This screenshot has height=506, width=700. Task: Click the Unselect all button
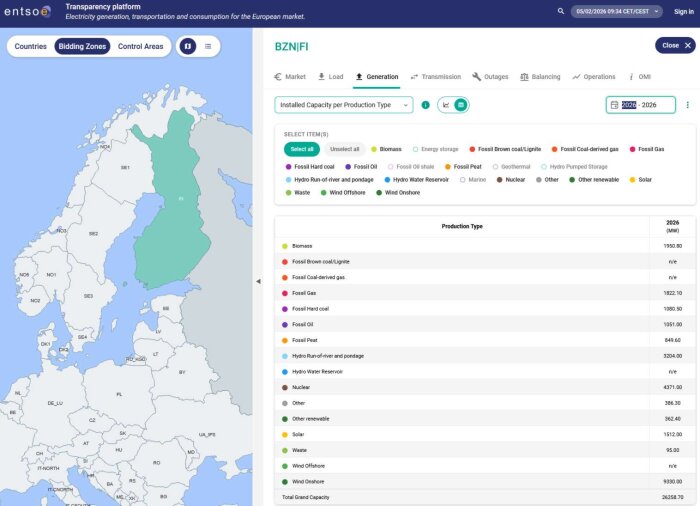pos(345,149)
